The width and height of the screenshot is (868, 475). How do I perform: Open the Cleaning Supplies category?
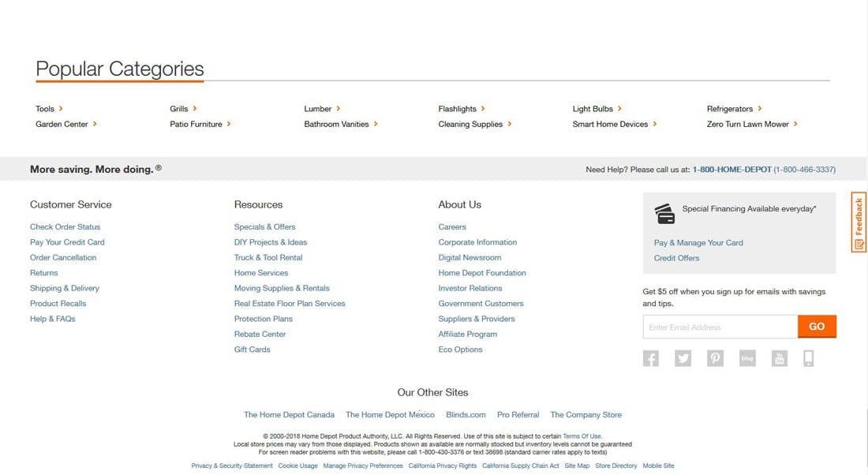coord(470,124)
